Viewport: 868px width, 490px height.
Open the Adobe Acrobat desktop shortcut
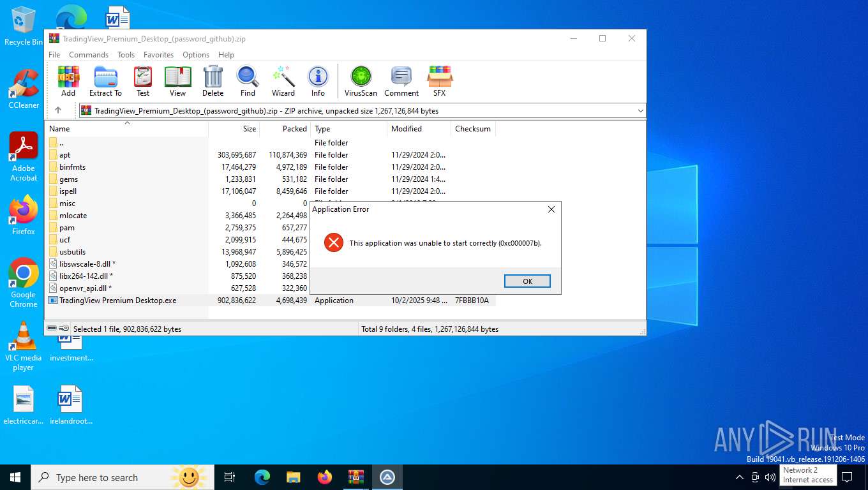(x=24, y=157)
